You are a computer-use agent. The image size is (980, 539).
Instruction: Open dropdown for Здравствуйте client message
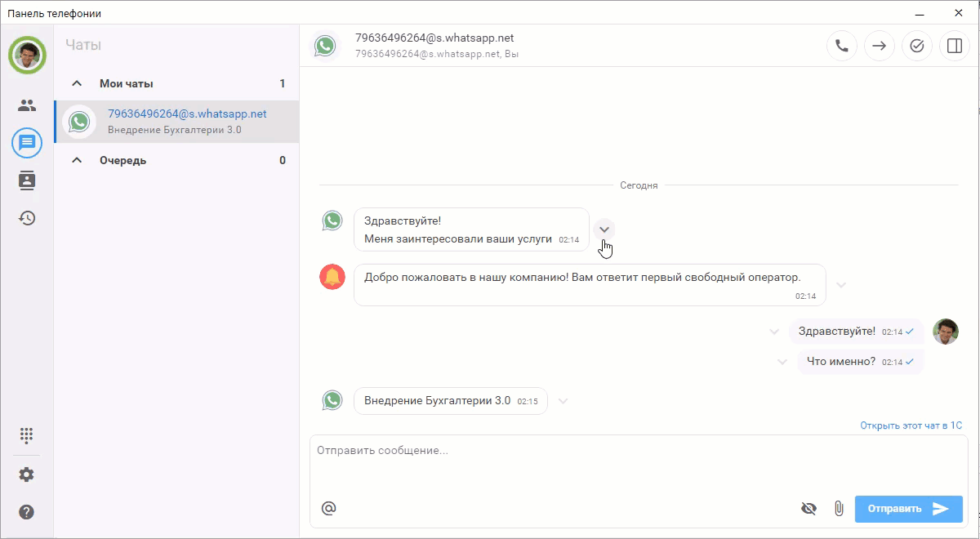(604, 229)
